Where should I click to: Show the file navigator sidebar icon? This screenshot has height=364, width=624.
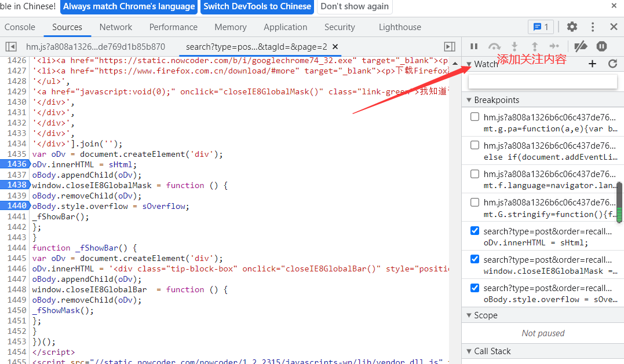point(11,47)
